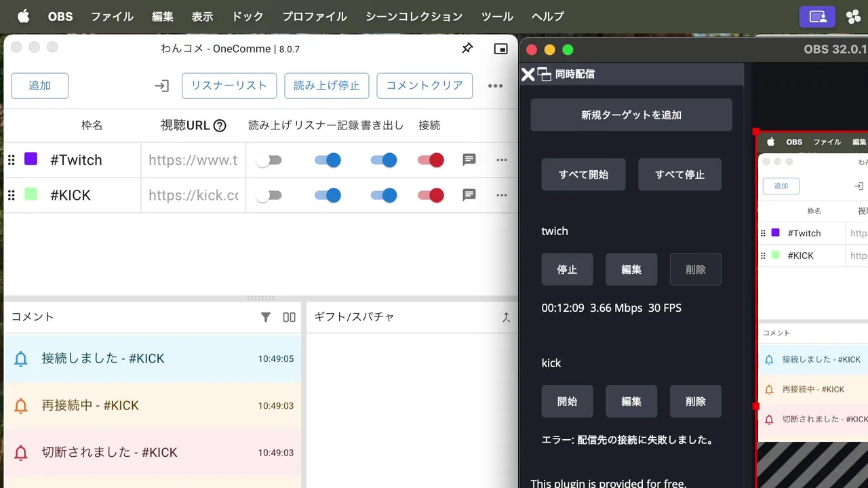Click the screen sharing icon in menu bar
This screenshot has width=868, height=488.
(x=817, y=16)
